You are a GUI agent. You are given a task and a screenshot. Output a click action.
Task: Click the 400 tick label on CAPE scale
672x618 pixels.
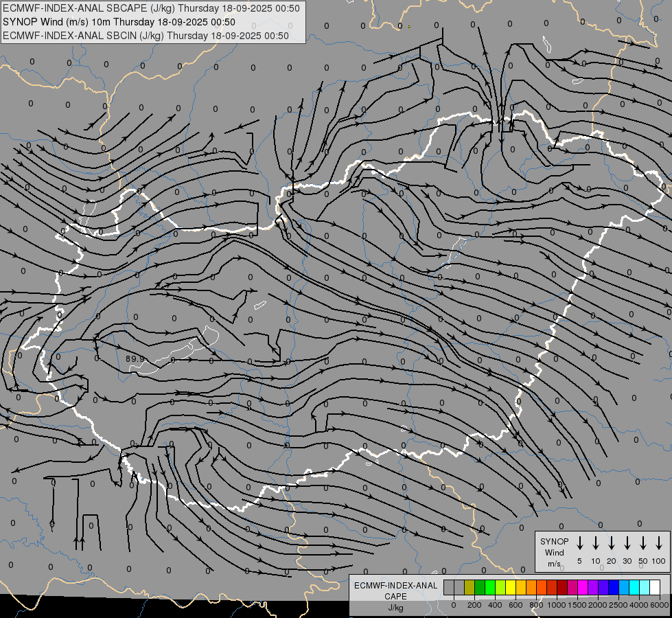[x=495, y=605]
